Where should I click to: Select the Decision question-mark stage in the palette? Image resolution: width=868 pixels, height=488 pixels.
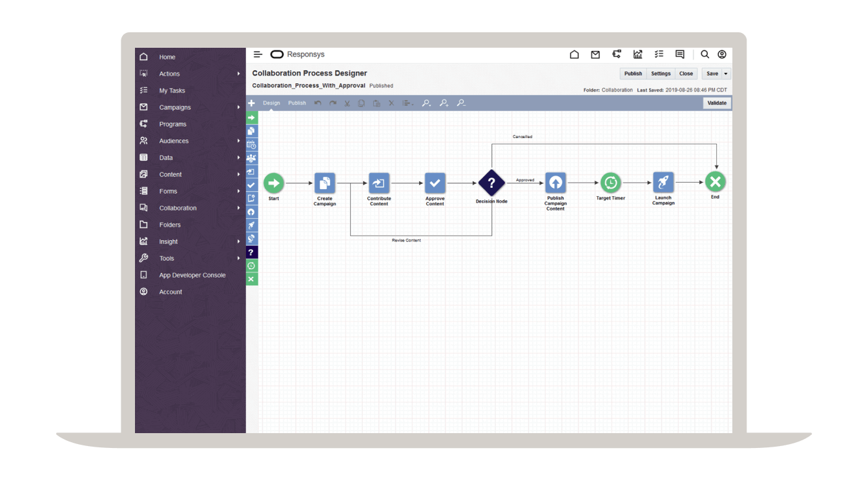pos(252,252)
